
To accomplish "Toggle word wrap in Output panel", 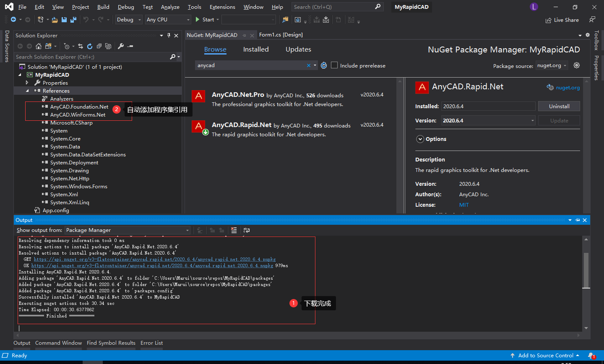I will [247, 230].
